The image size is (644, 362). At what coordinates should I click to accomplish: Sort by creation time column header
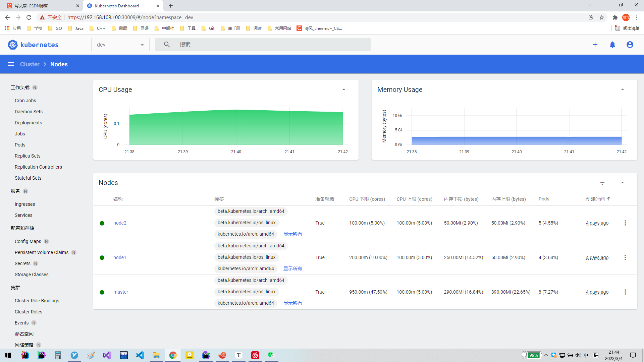[x=595, y=199]
